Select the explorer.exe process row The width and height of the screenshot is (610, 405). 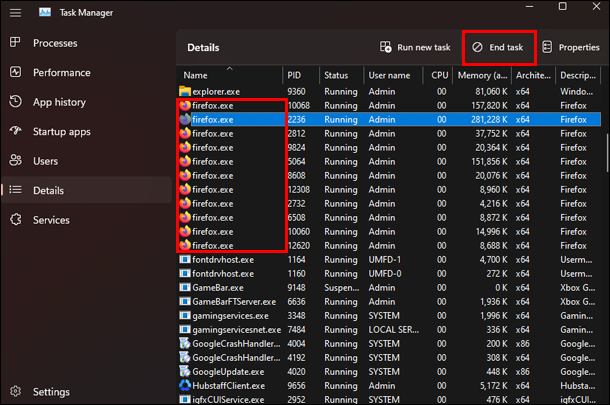tap(389, 92)
